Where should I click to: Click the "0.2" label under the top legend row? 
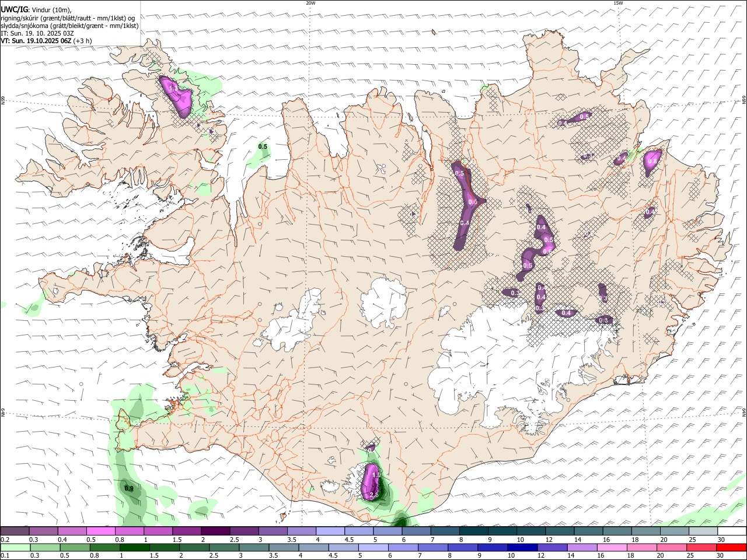[x=5, y=540]
